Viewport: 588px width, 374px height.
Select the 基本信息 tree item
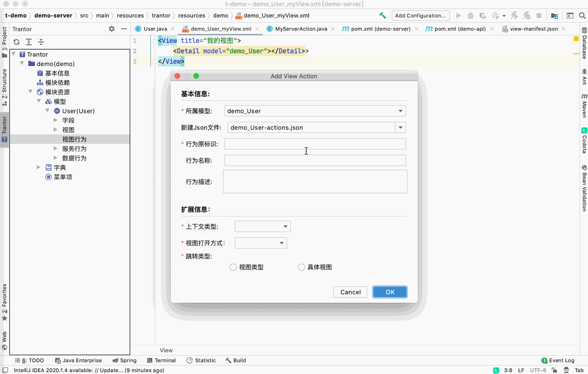pyautogui.click(x=58, y=73)
